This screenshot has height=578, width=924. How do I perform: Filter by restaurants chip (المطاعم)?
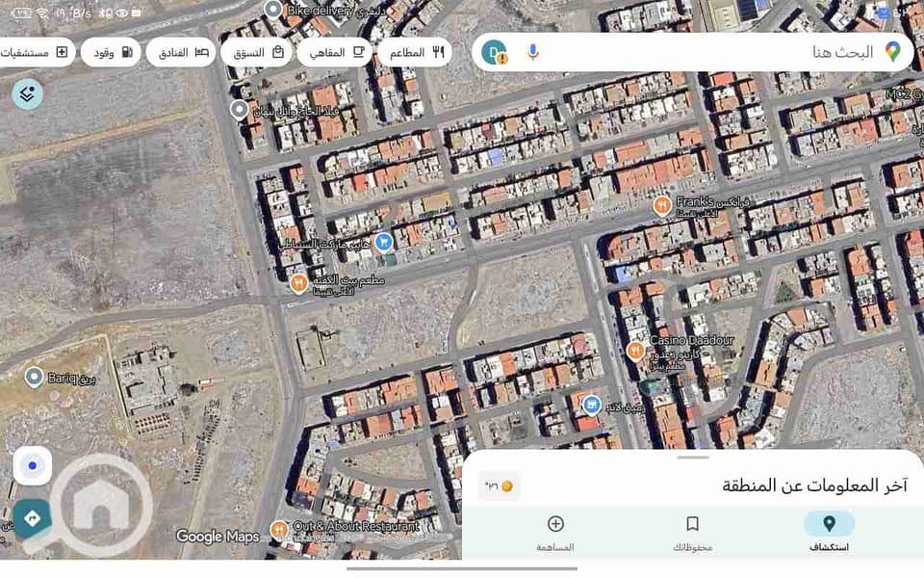[x=414, y=52]
